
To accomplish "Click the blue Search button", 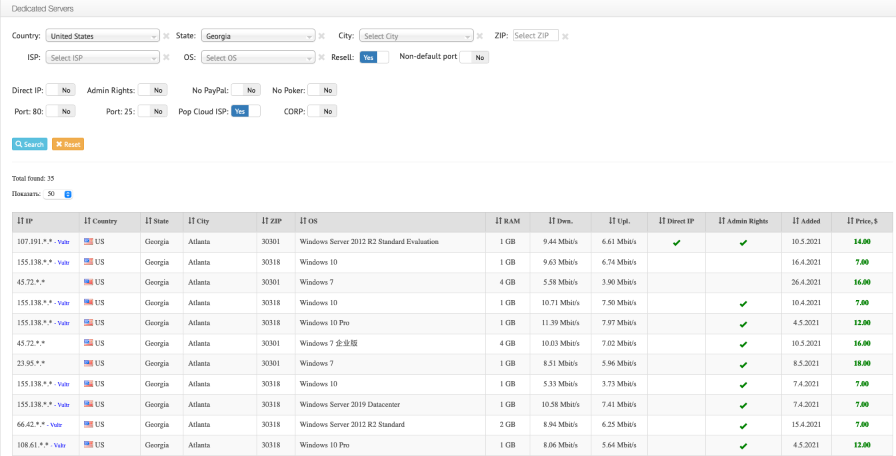I will point(29,144).
